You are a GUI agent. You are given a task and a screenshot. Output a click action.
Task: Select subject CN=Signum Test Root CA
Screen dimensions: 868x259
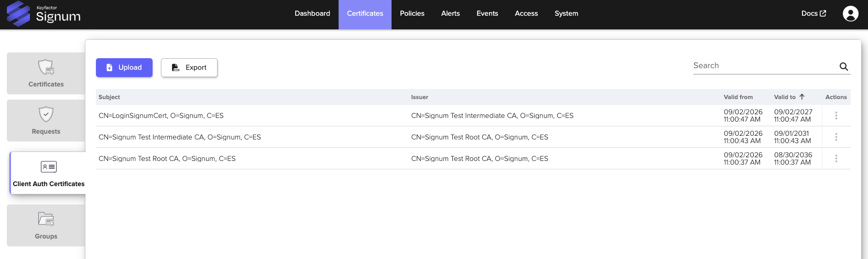tap(167, 159)
